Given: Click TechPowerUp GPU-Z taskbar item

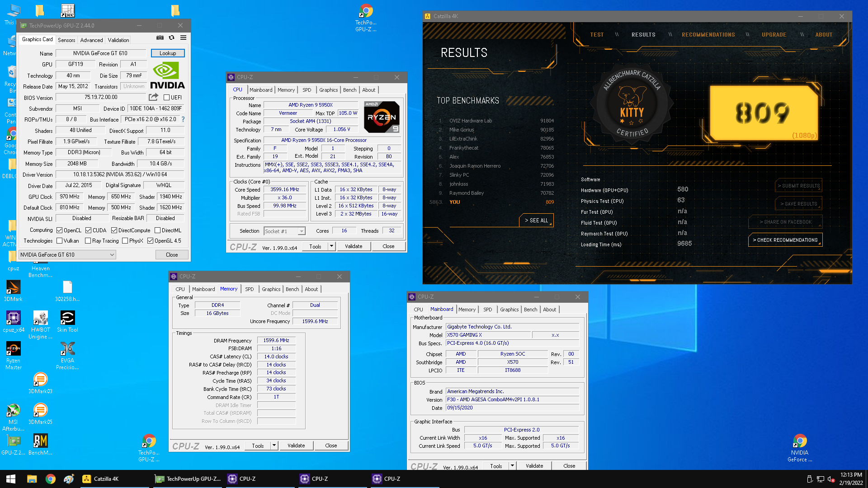Looking at the screenshot, I should pyautogui.click(x=187, y=479).
